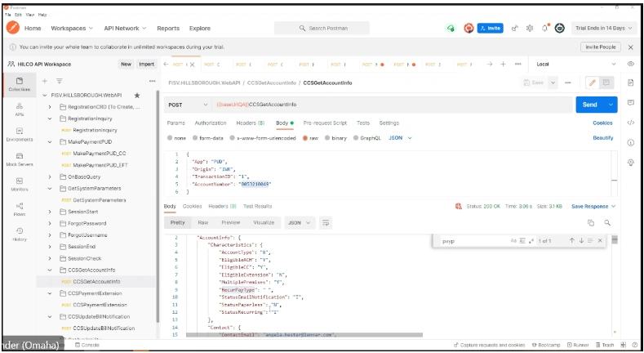
Task: Open the Collections sidebar panel
Action: pyautogui.click(x=20, y=84)
